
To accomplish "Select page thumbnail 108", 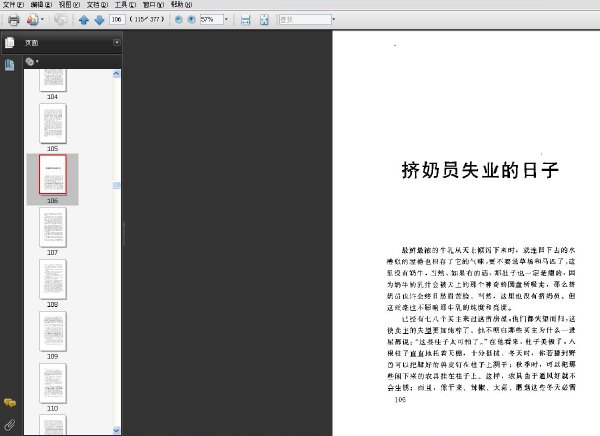I will (x=53, y=279).
